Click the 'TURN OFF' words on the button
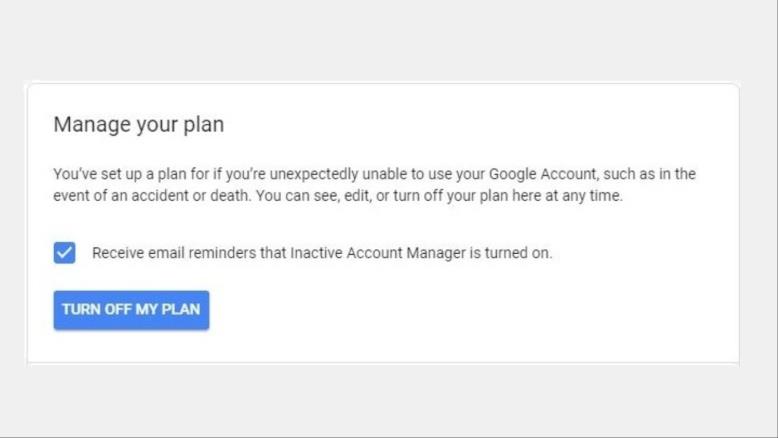Image resolution: width=778 pixels, height=438 pixels. coord(96,310)
